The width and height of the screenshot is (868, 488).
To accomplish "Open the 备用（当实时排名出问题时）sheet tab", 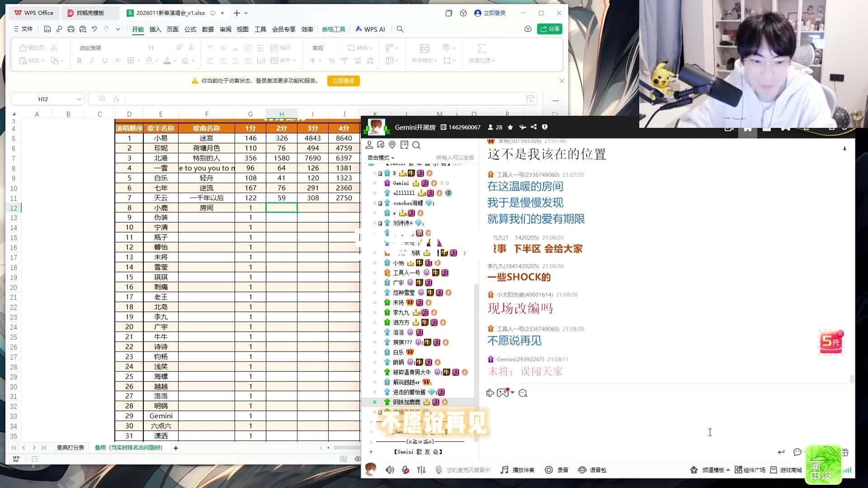I will 129,448.
